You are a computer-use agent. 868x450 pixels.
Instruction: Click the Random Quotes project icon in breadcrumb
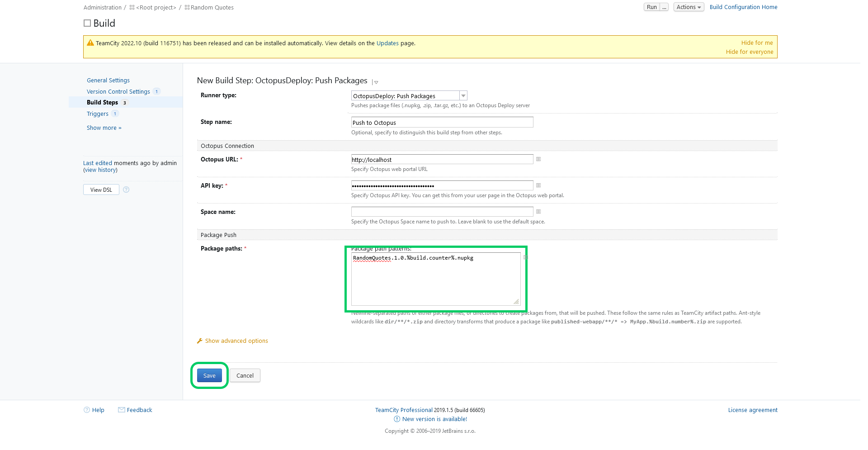(x=187, y=7)
